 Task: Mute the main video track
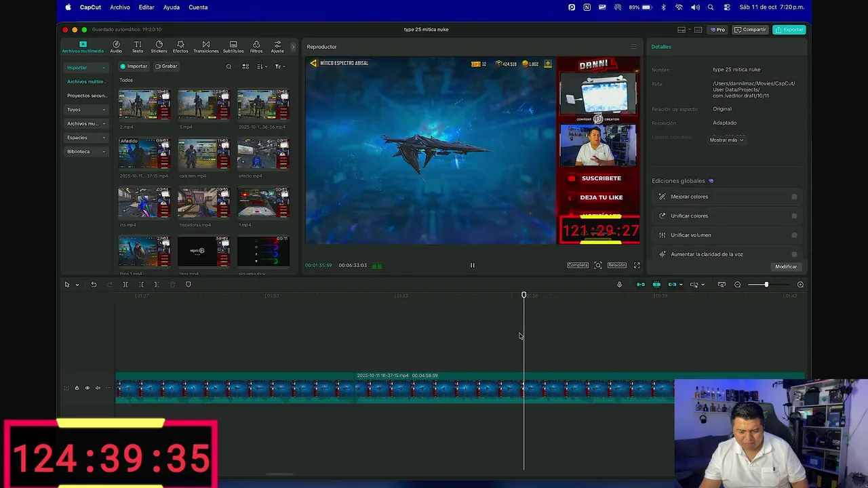(x=98, y=388)
